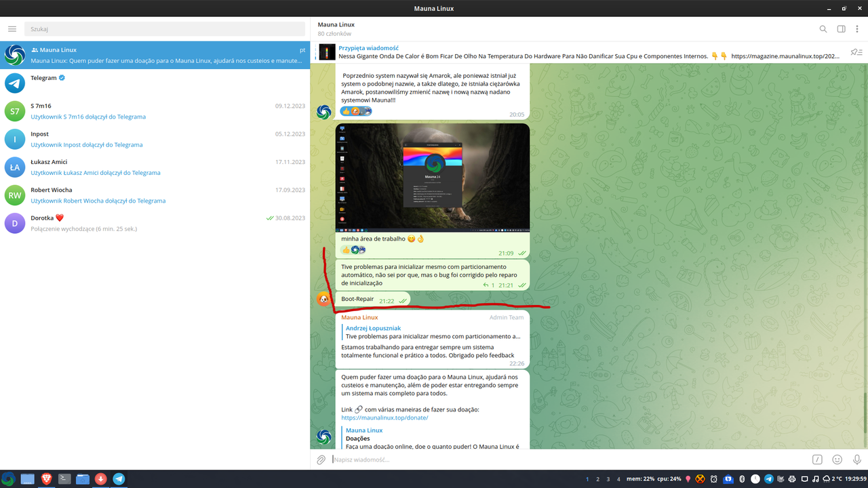Attach a file with paperclip icon

click(x=321, y=460)
